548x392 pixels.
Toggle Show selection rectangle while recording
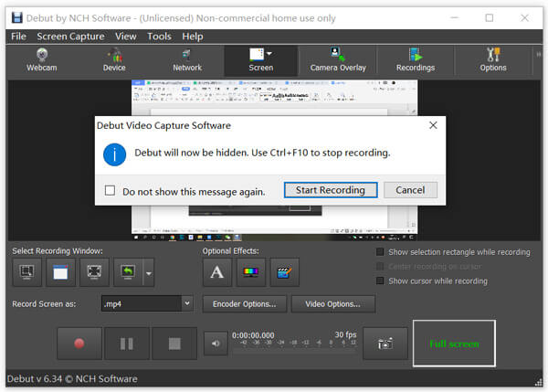pyautogui.click(x=380, y=252)
